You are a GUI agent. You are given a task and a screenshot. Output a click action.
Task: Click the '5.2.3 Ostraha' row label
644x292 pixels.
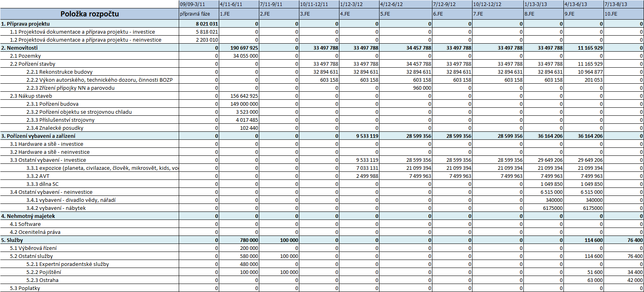[42, 280]
